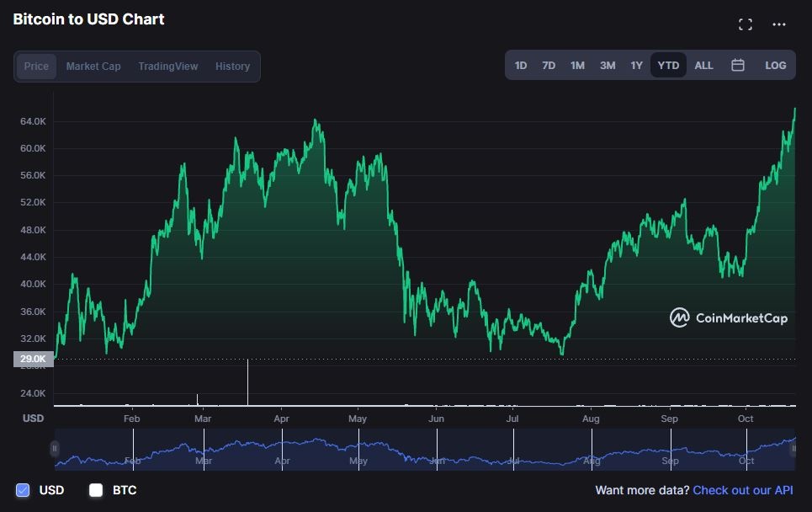Click the CoinMarketCap logo watermark

pyautogui.click(x=729, y=317)
